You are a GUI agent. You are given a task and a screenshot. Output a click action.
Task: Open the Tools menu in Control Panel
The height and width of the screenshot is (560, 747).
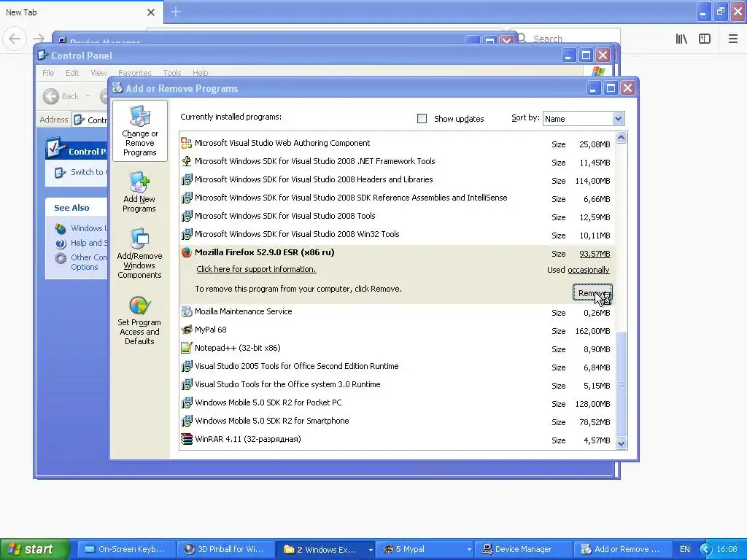tap(172, 73)
